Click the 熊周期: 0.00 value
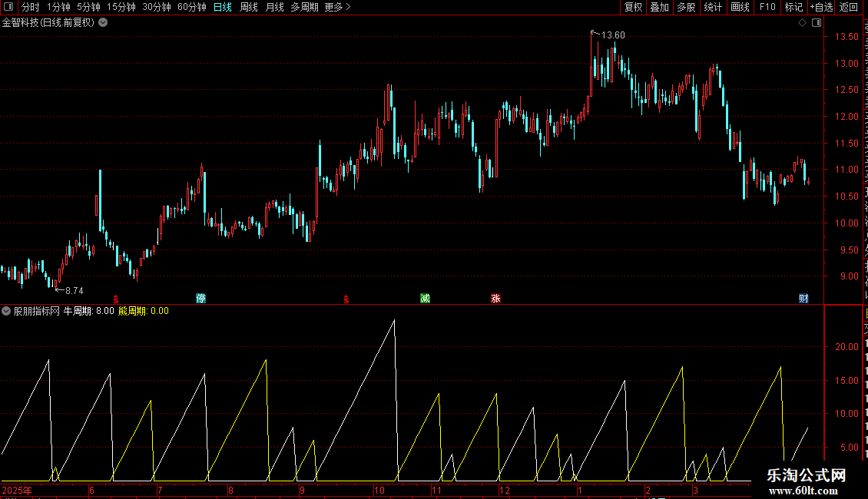 [144, 311]
